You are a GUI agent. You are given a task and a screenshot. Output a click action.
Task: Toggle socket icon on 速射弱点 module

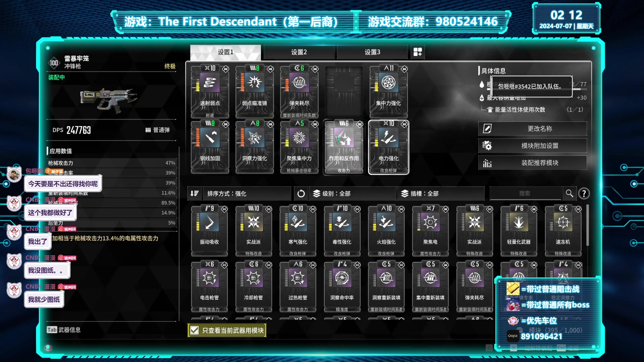226,69
